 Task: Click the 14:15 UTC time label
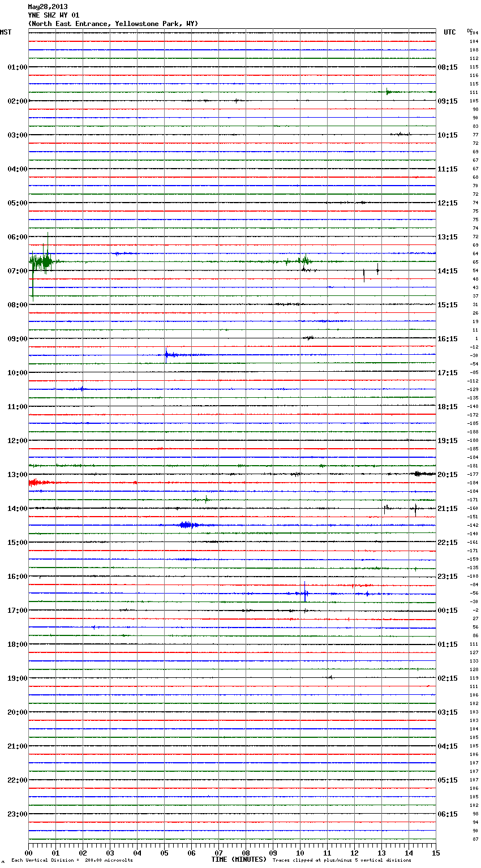448,271
